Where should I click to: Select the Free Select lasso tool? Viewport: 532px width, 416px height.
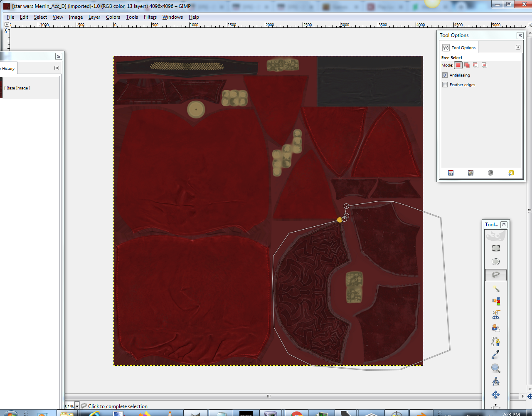(x=496, y=275)
